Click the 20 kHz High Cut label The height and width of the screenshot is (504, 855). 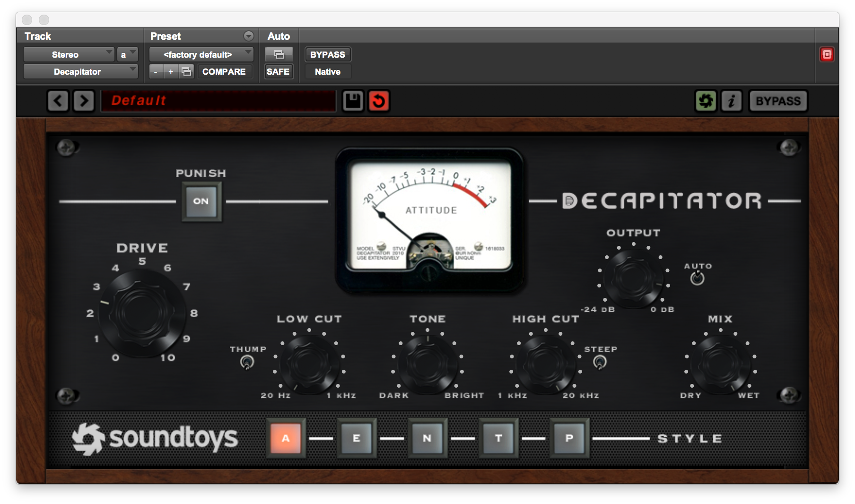(x=580, y=396)
